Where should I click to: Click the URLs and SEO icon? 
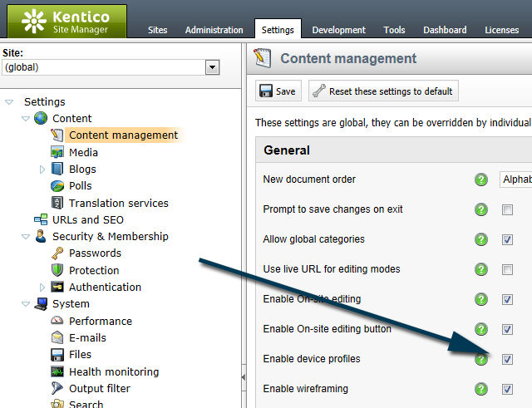[x=41, y=219]
